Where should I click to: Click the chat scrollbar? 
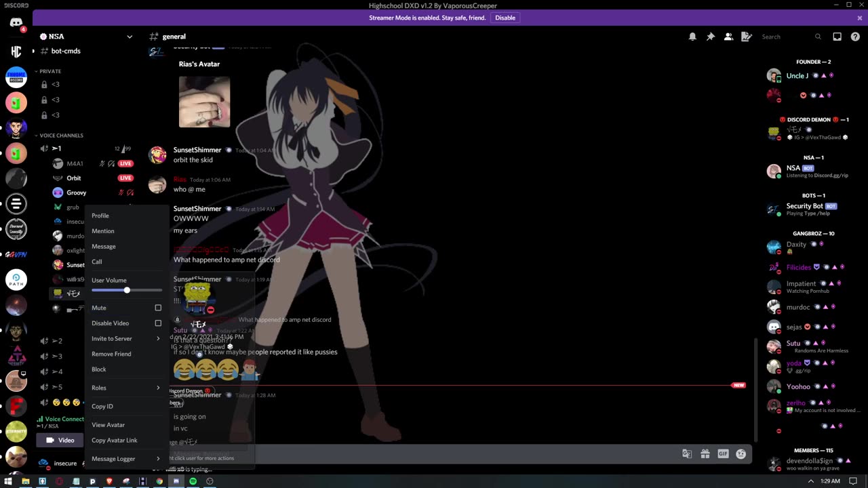point(755,389)
